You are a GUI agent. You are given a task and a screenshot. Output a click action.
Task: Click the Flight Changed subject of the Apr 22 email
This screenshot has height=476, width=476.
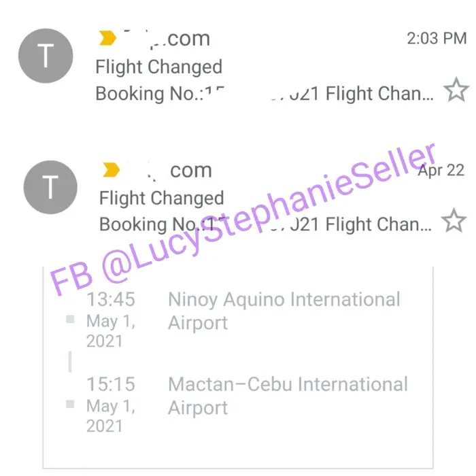[161, 198]
